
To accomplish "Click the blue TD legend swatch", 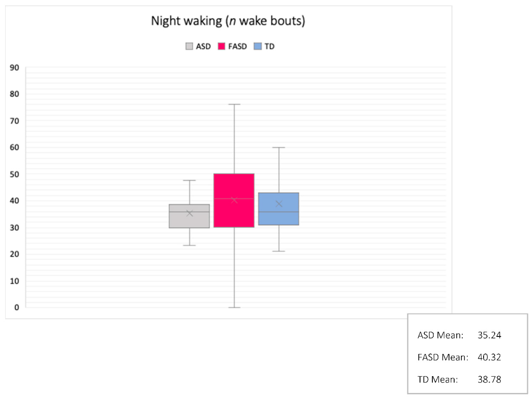I will coord(258,46).
